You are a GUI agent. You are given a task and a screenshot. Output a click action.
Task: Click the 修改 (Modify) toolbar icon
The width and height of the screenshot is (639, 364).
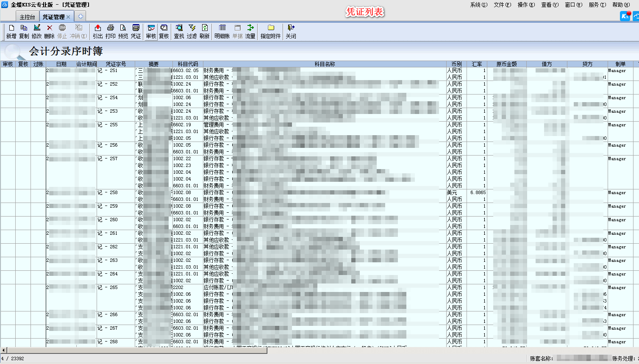tap(37, 31)
